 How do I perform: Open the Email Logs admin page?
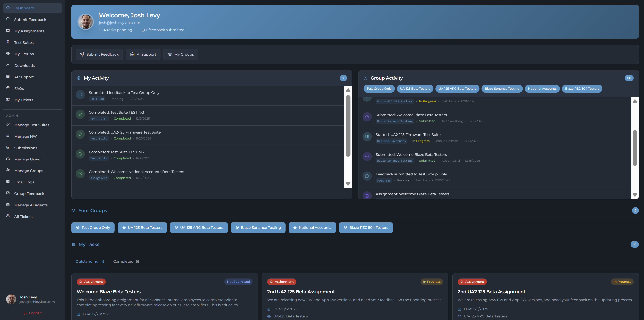[24, 182]
